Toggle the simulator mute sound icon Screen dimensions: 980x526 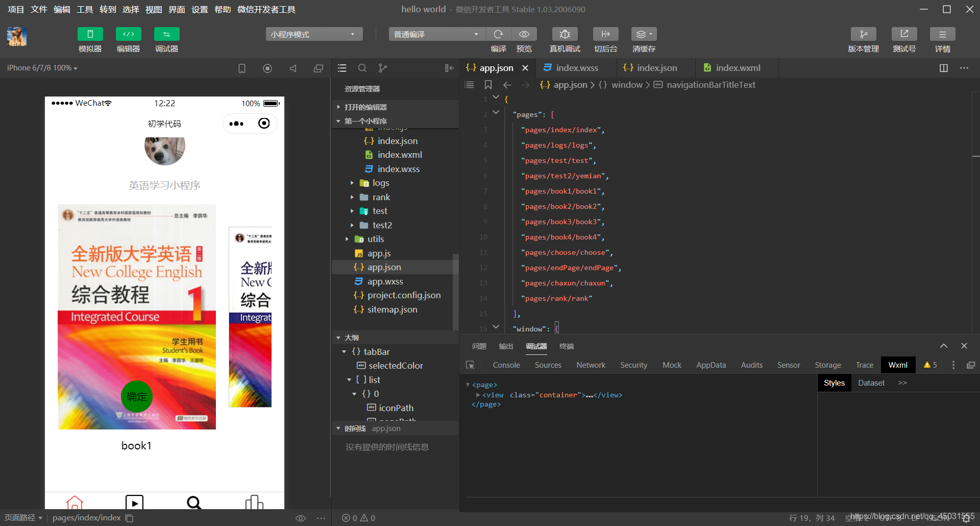pyautogui.click(x=293, y=68)
